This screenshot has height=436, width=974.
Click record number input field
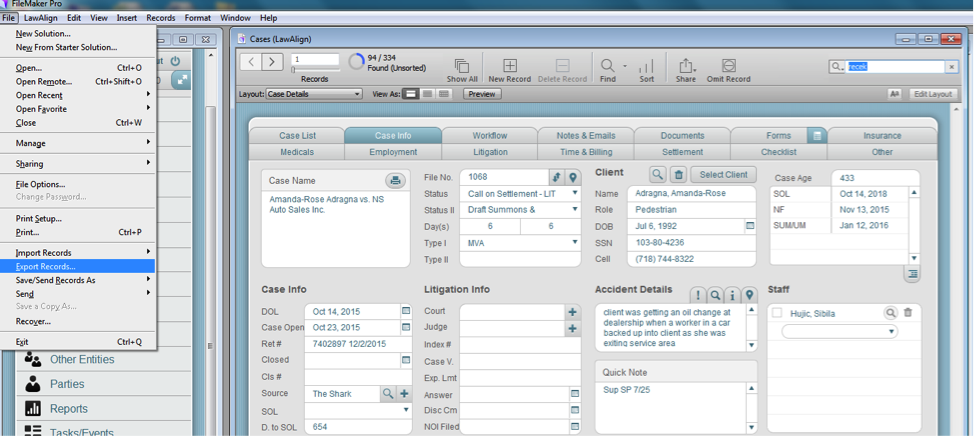(x=316, y=60)
